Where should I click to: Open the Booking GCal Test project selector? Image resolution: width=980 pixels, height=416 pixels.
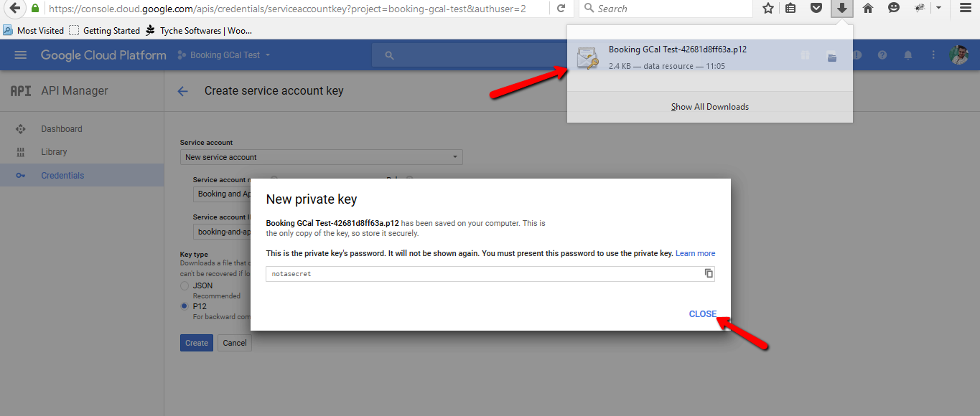224,55
